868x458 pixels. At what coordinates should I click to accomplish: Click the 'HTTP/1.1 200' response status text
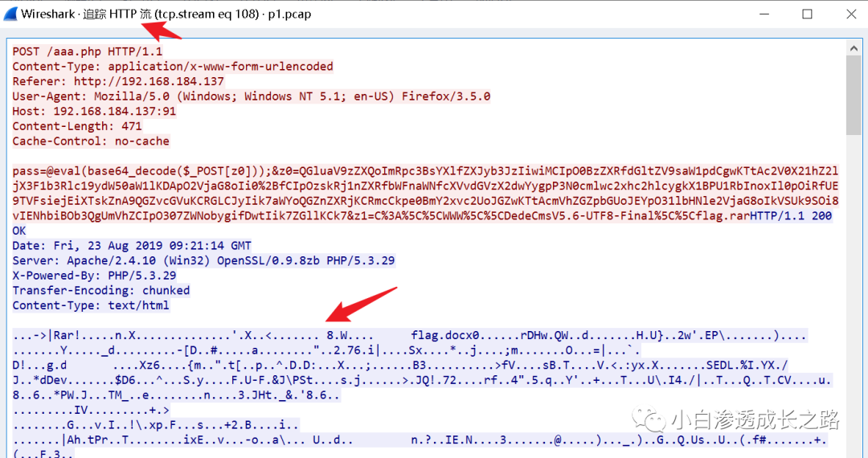791,215
